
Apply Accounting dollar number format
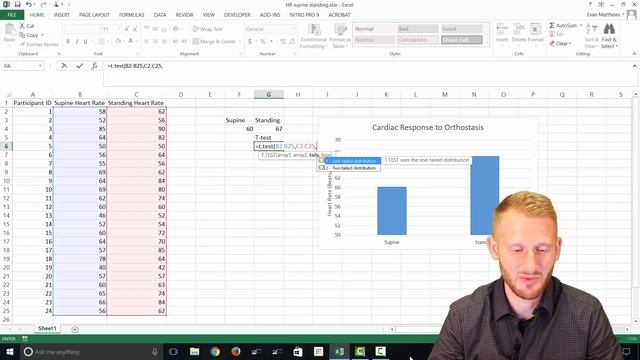(249, 41)
